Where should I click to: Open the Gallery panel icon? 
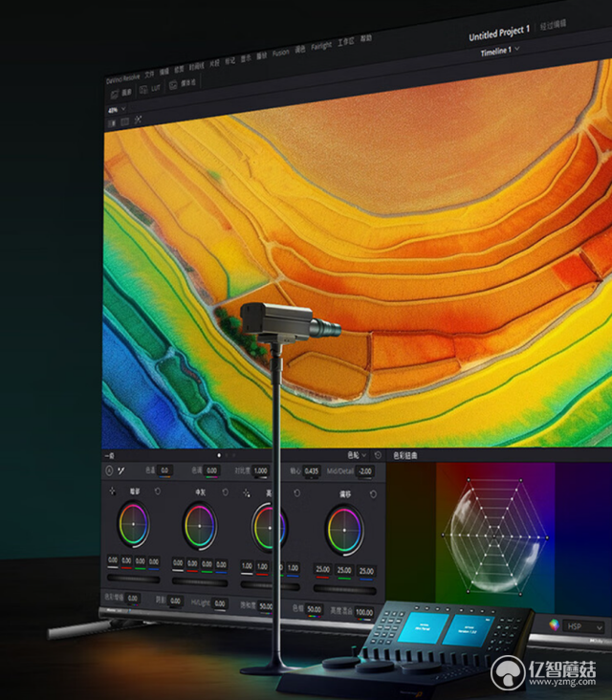pos(115,94)
